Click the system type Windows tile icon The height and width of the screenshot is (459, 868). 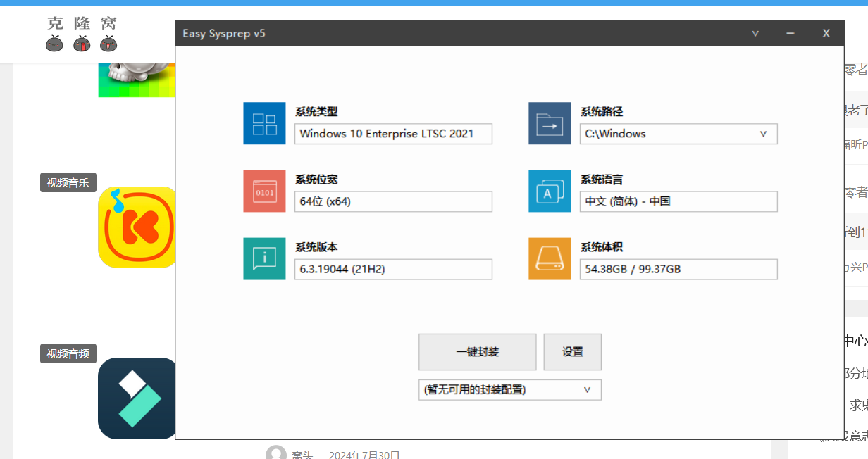click(264, 123)
